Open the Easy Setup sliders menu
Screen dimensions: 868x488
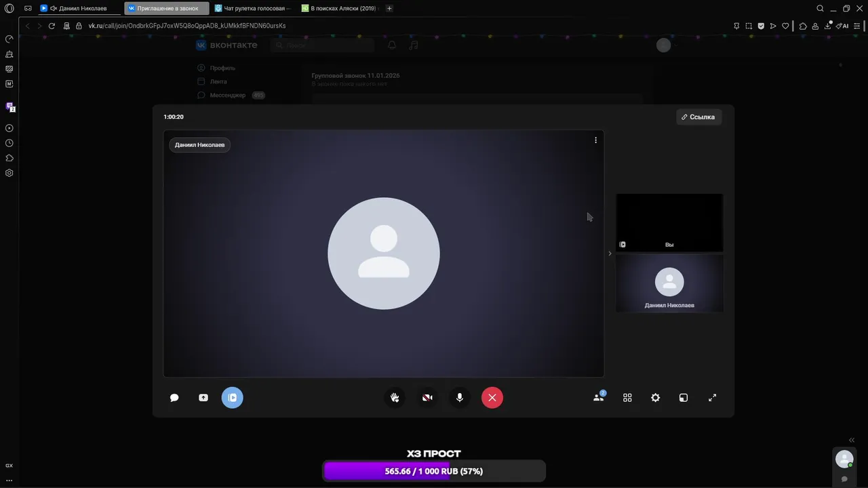pos(859,26)
